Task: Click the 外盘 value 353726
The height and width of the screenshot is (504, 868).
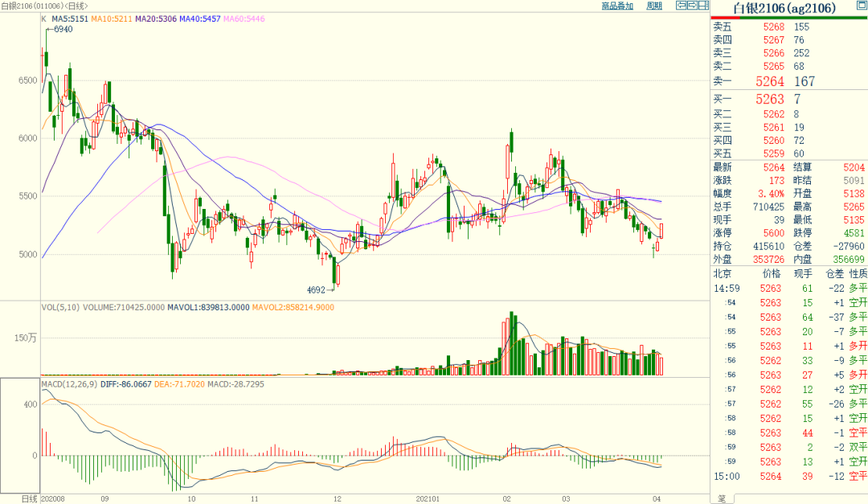Action: [x=768, y=260]
